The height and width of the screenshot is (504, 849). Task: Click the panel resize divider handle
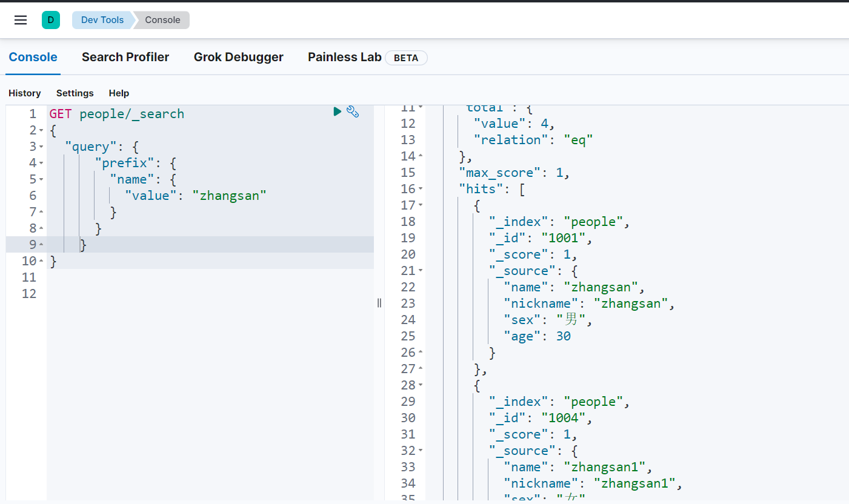coord(379,302)
